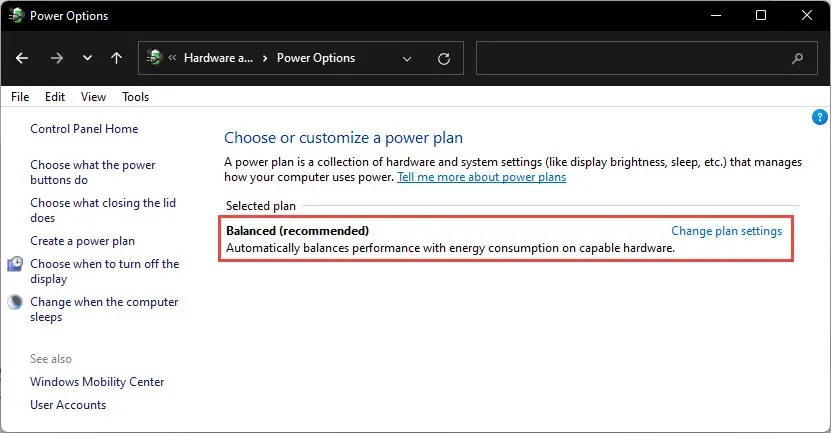Click the display turn-off clock icon
The image size is (831, 433).
click(15, 264)
